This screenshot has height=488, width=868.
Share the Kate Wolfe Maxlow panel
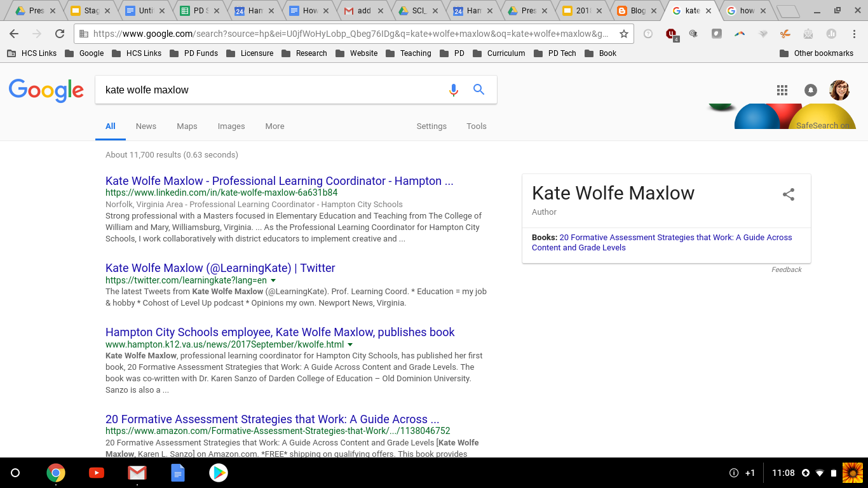pyautogui.click(x=789, y=194)
